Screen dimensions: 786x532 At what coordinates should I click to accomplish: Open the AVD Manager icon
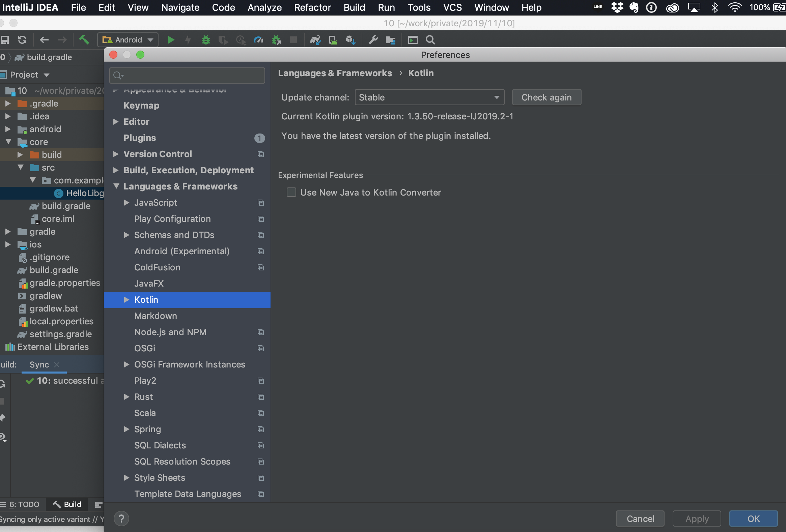click(333, 40)
